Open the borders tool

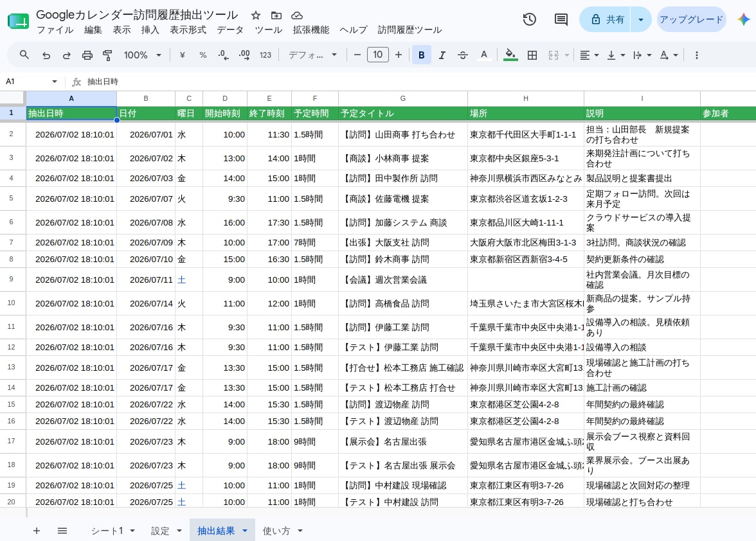click(x=532, y=55)
